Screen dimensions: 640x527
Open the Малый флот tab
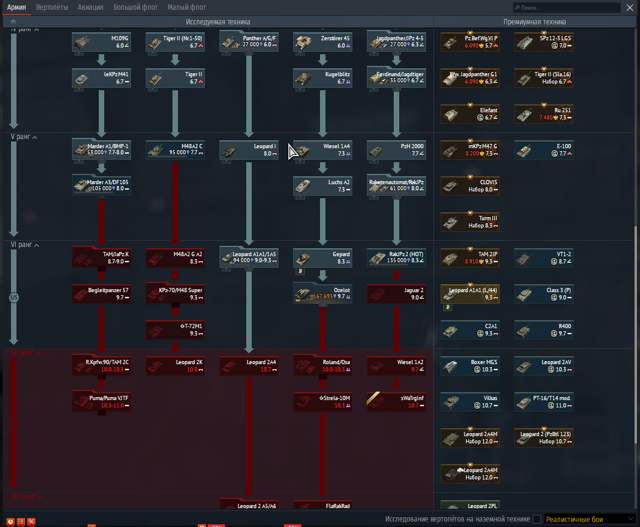187,7
